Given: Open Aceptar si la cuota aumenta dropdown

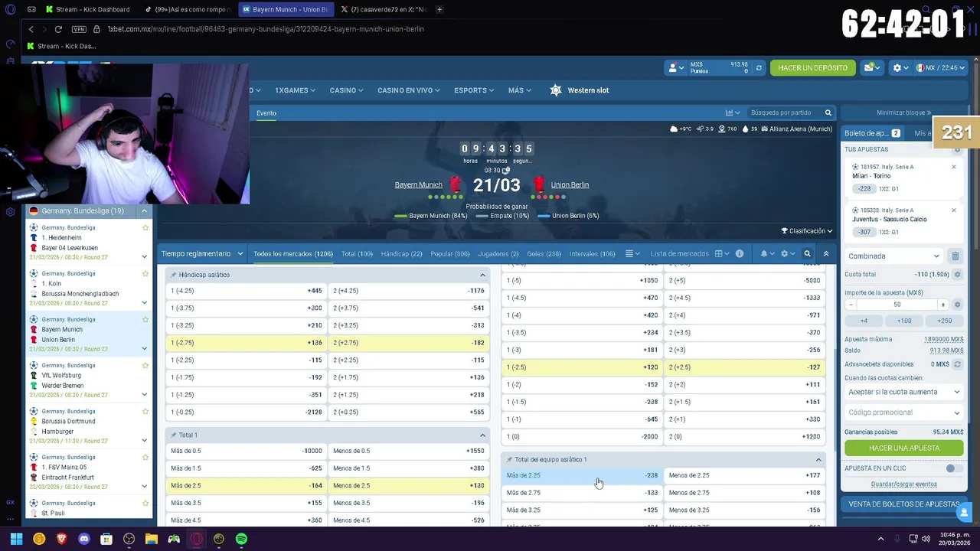Looking at the screenshot, I should coord(903,392).
